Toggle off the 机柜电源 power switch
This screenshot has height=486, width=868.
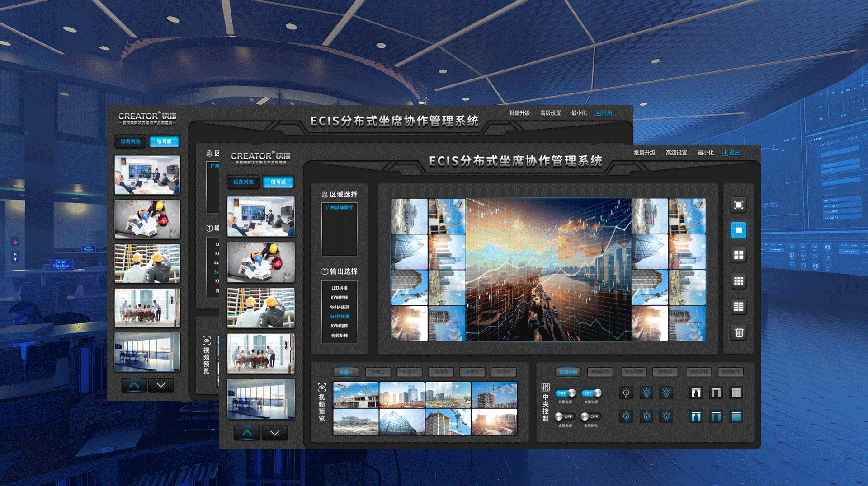565,393
